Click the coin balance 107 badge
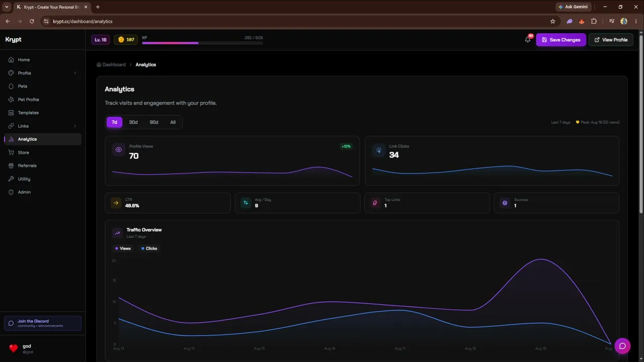The width and height of the screenshot is (644, 362). 126,40
